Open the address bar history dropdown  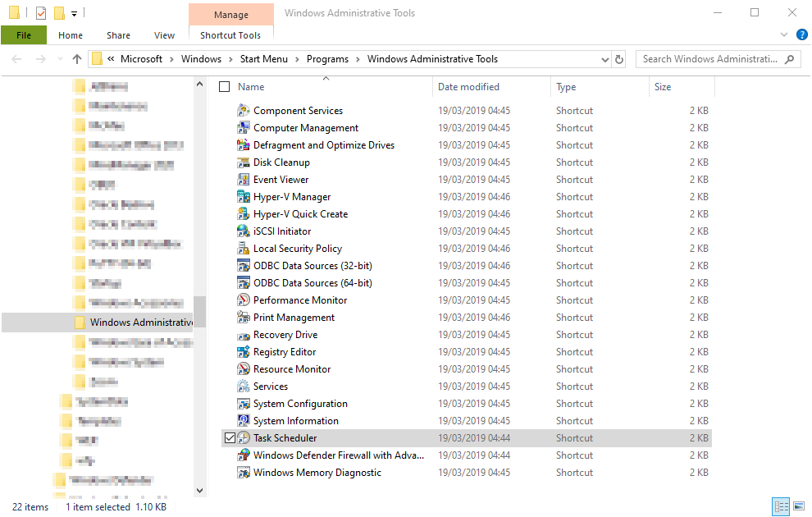[604, 60]
